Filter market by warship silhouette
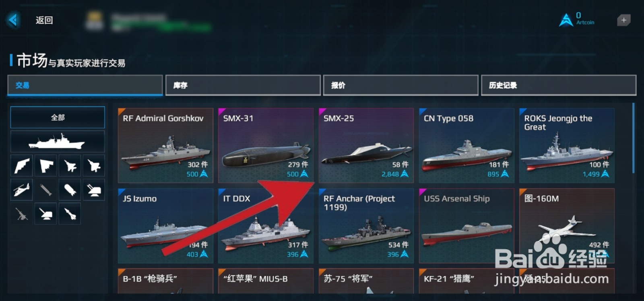The height and width of the screenshot is (301, 644). pyautogui.click(x=58, y=141)
